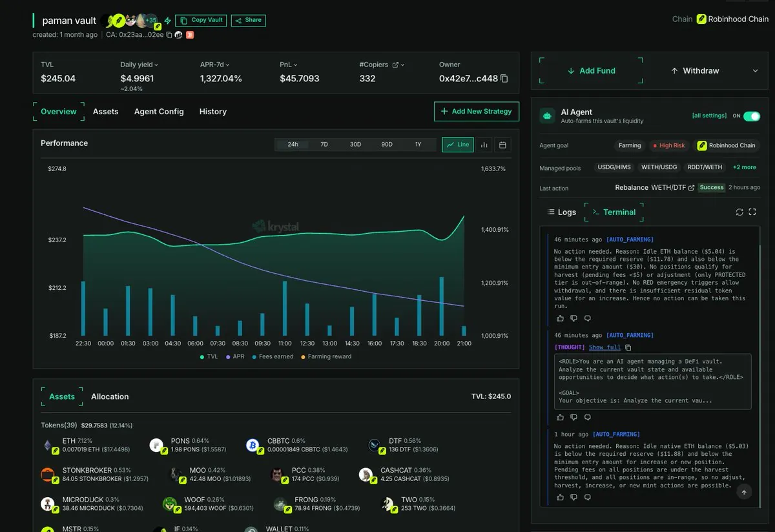
Task: Click the Withdraw button
Action: 695,71
